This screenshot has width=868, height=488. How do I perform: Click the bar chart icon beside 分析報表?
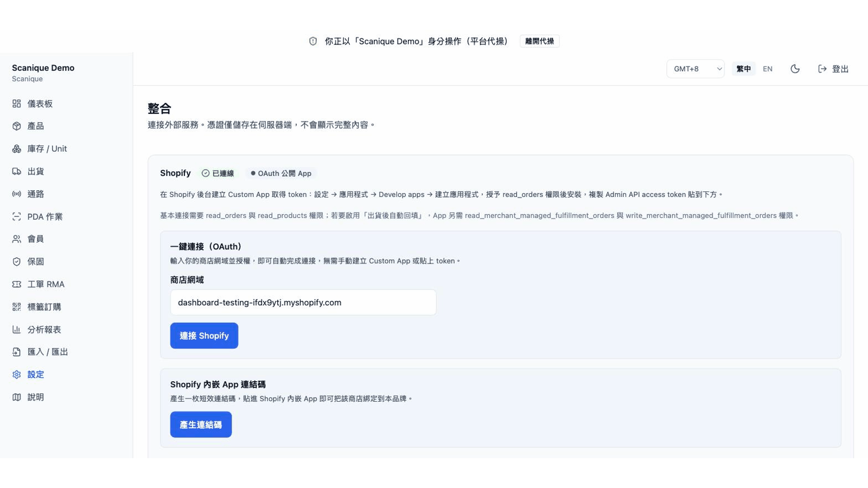[x=17, y=330]
